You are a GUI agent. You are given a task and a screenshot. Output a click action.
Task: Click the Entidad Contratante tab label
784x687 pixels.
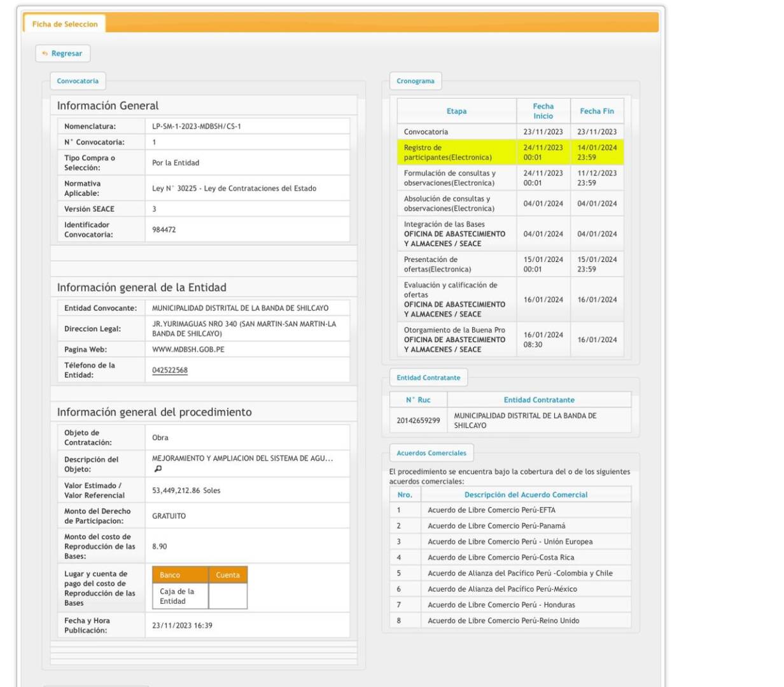(x=428, y=378)
